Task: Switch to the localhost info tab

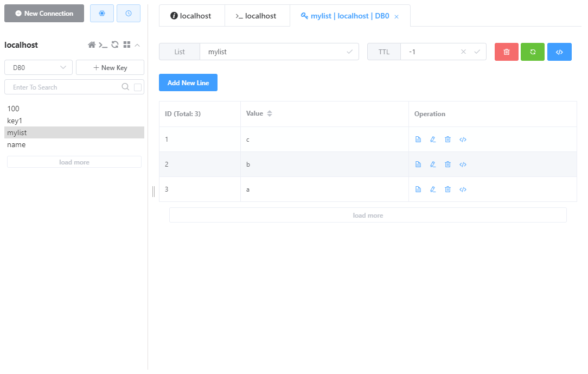Action: 191,16
